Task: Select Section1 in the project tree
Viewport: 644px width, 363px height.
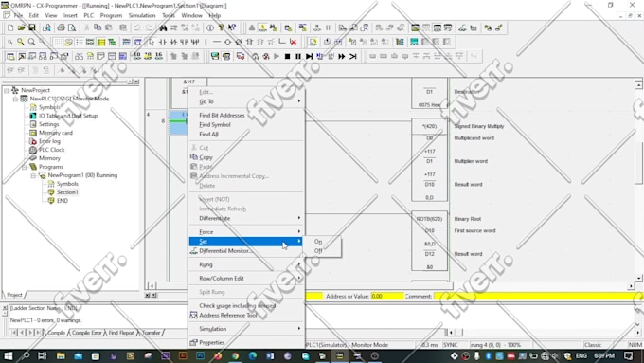Action: pos(67,192)
